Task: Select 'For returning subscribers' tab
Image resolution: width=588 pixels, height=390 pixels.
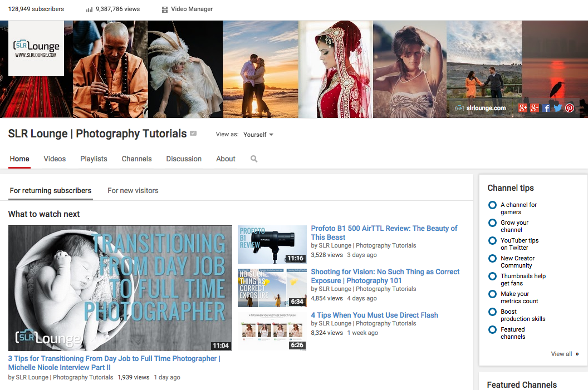Action: pyautogui.click(x=51, y=191)
